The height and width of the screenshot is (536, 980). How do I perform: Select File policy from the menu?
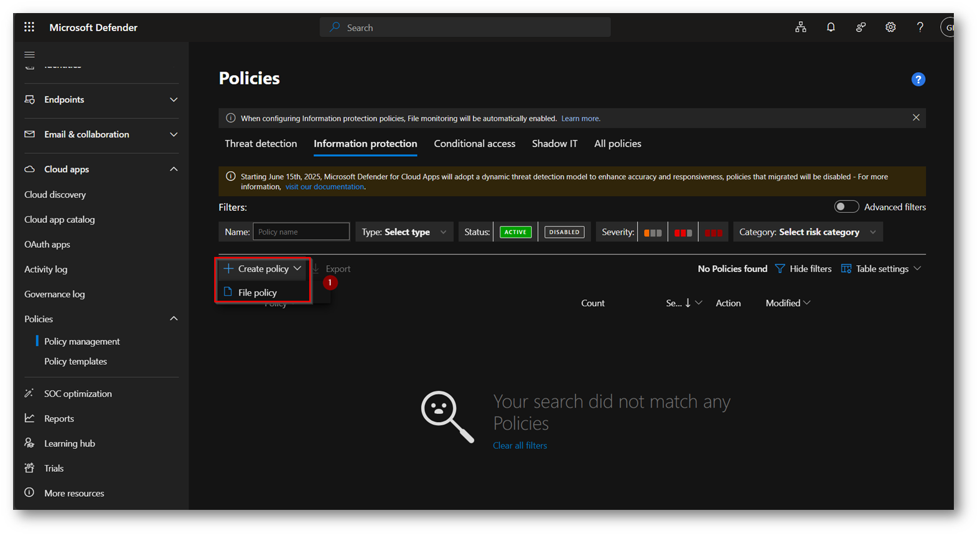pyautogui.click(x=257, y=293)
